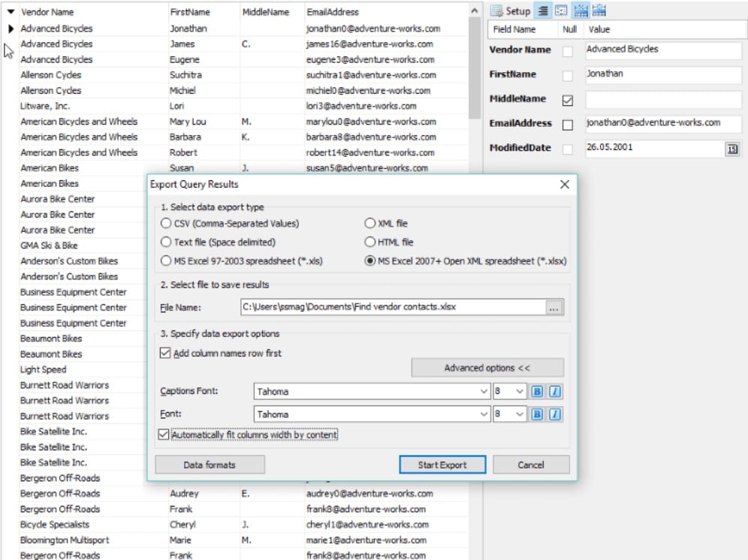Toggle bold for data Font row

coord(537,414)
